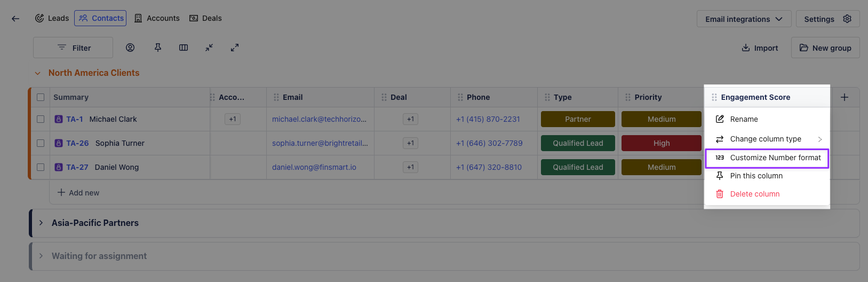
Task: Select the Sophia Turner row checkbox
Action: [41, 143]
